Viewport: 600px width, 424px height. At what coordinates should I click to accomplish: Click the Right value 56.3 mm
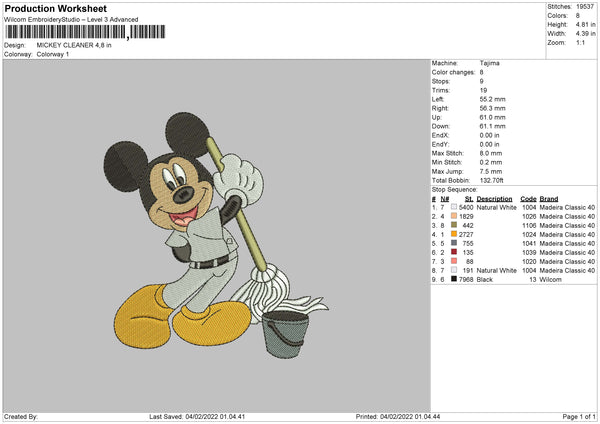492,108
